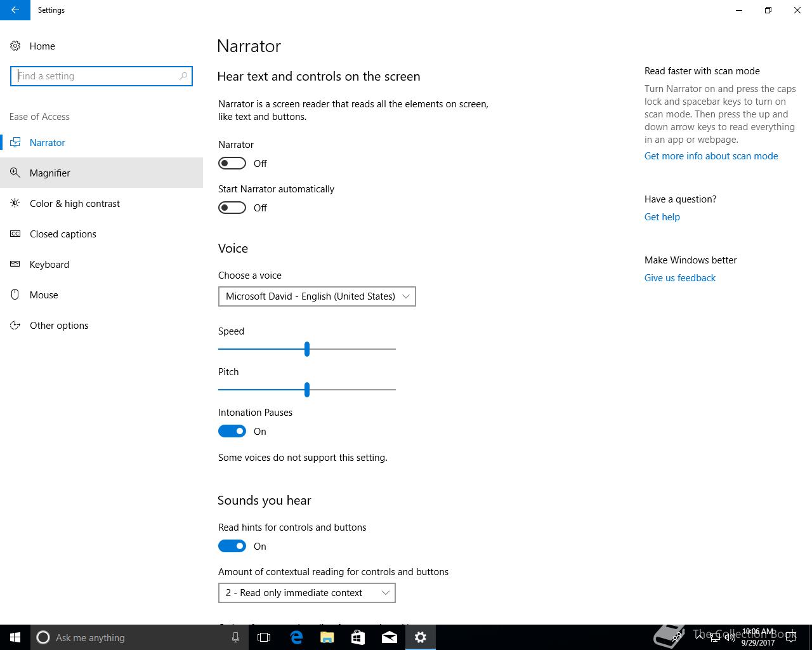Click the Pitch slider thumb
This screenshot has width=812, height=650.
[307, 390]
